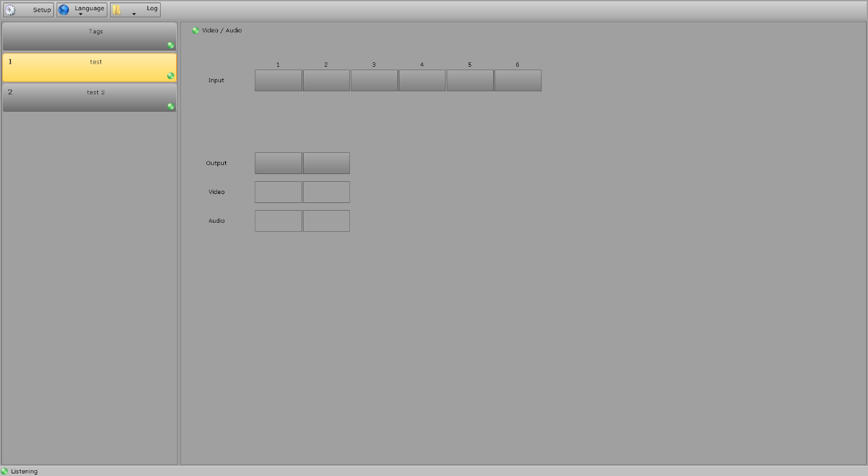Click green status dot on Tags row

click(x=170, y=45)
